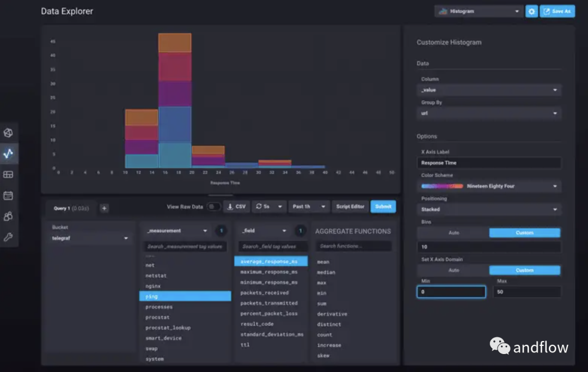The height and width of the screenshot is (372, 588).
Task: Open the Tasks calendar icon in the sidebar
Action: (x=8, y=196)
